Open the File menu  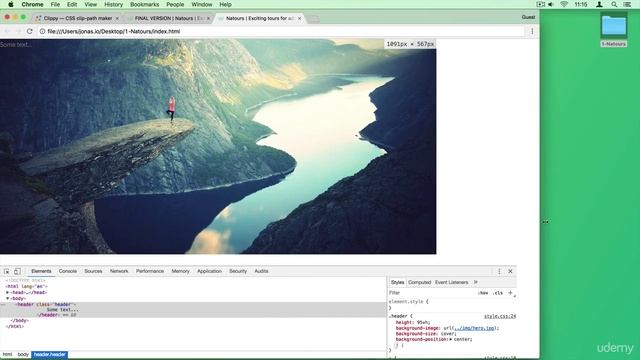click(x=55, y=4)
